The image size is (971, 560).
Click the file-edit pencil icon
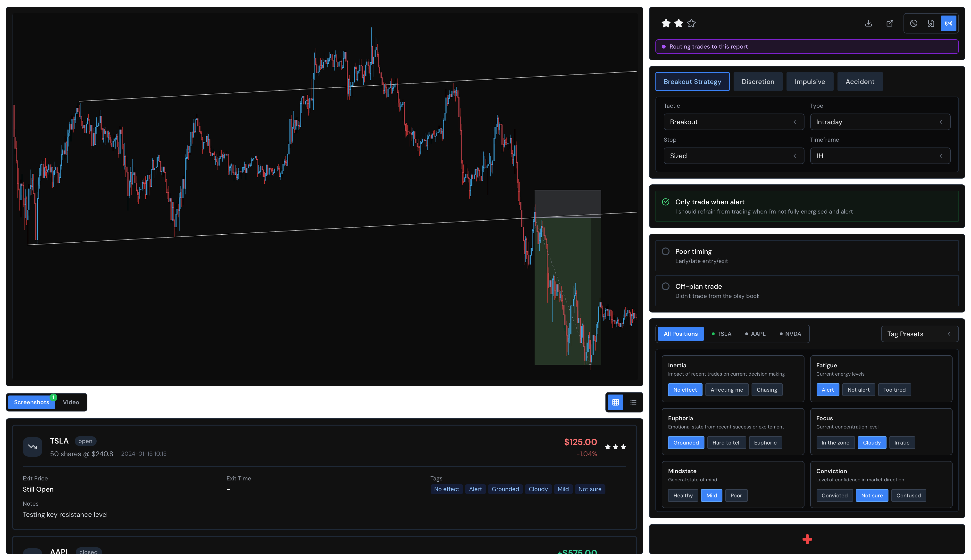pyautogui.click(x=931, y=24)
